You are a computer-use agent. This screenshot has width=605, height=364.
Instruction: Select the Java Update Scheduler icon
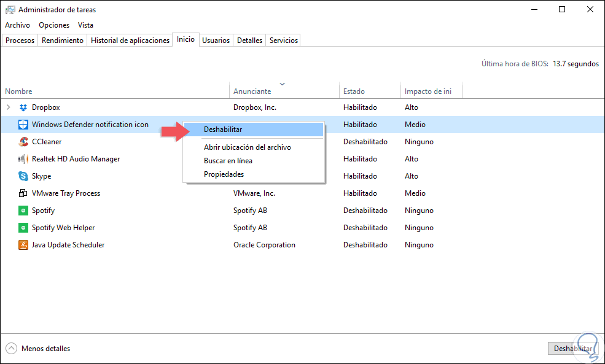[23, 245]
